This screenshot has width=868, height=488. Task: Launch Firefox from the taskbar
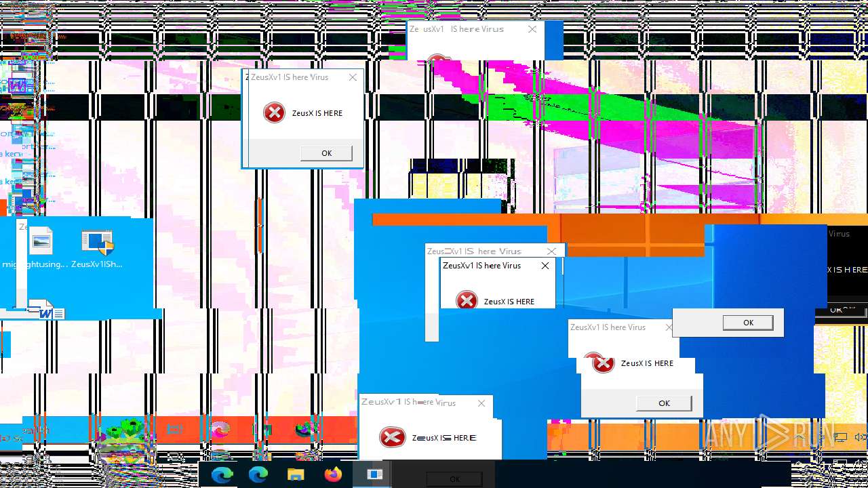pos(333,475)
